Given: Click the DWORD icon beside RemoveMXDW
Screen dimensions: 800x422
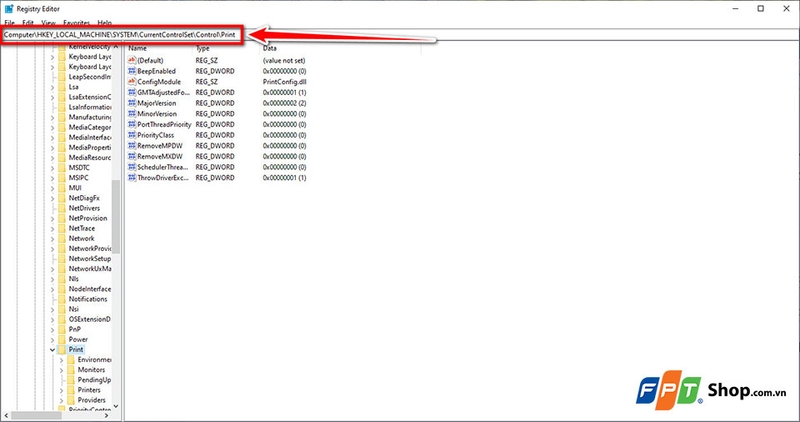Looking at the screenshot, I should click(x=132, y=157).
